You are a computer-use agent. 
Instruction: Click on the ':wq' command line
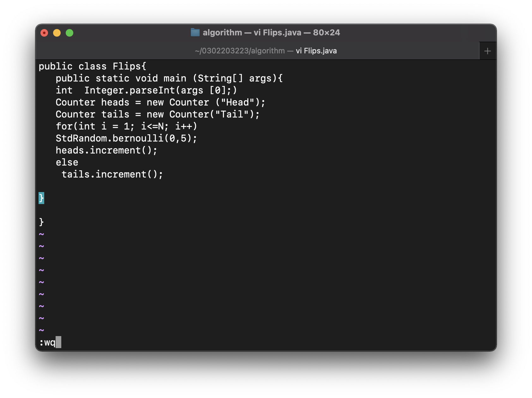[47, 342]
